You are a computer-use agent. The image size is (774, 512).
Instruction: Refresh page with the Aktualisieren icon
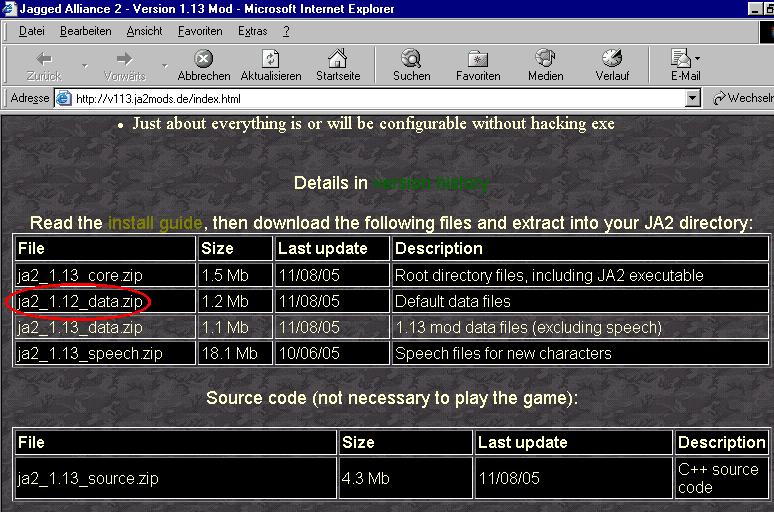pos(271,59)
